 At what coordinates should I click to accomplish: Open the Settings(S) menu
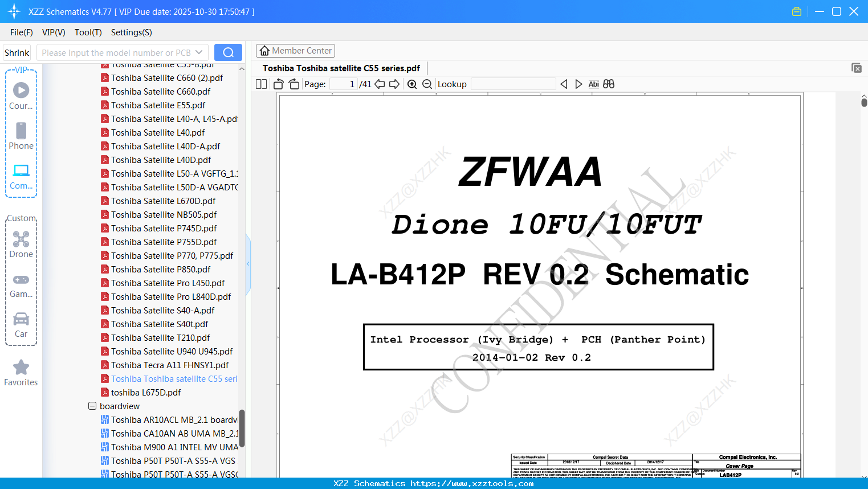[132, 32]
